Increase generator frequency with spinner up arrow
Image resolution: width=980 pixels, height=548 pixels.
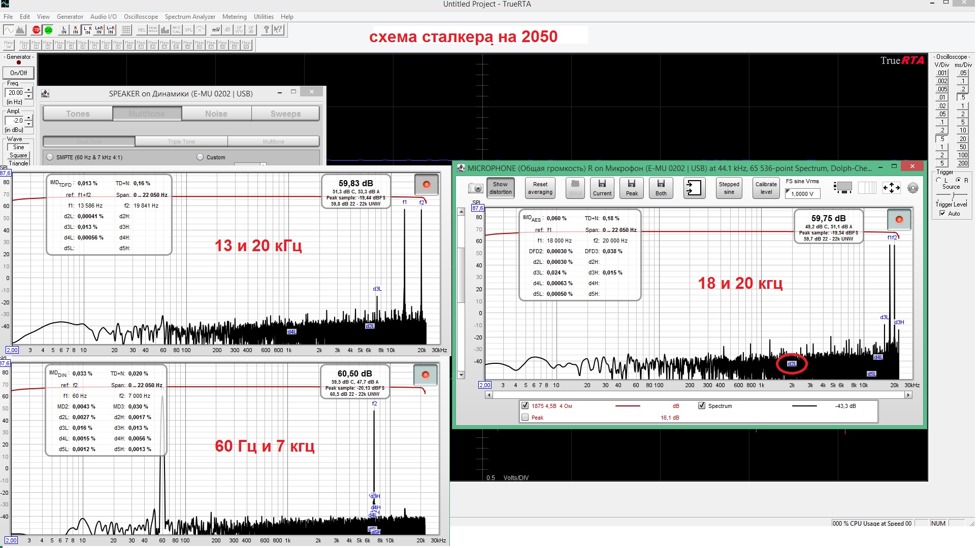point(29,90)
